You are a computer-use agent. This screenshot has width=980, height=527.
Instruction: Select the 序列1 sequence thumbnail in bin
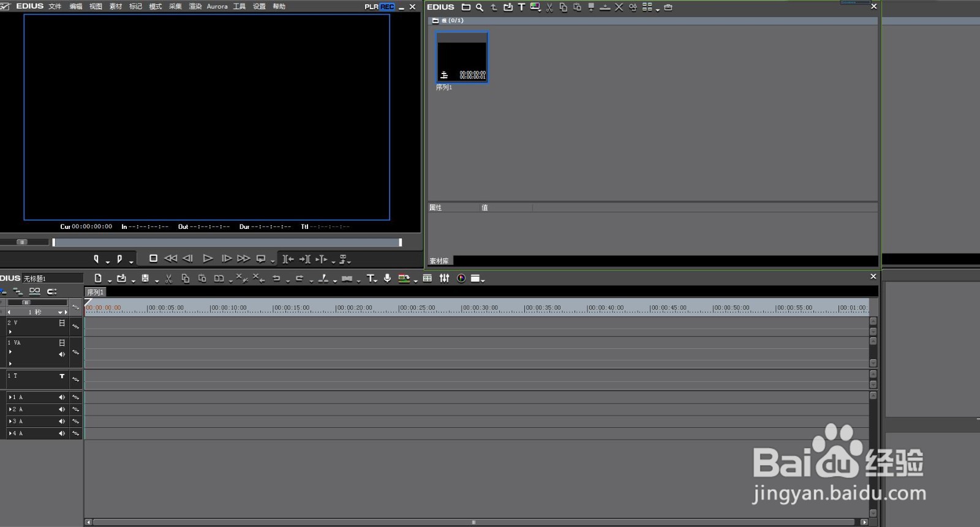pyautogui.click(x=462, y=57)
